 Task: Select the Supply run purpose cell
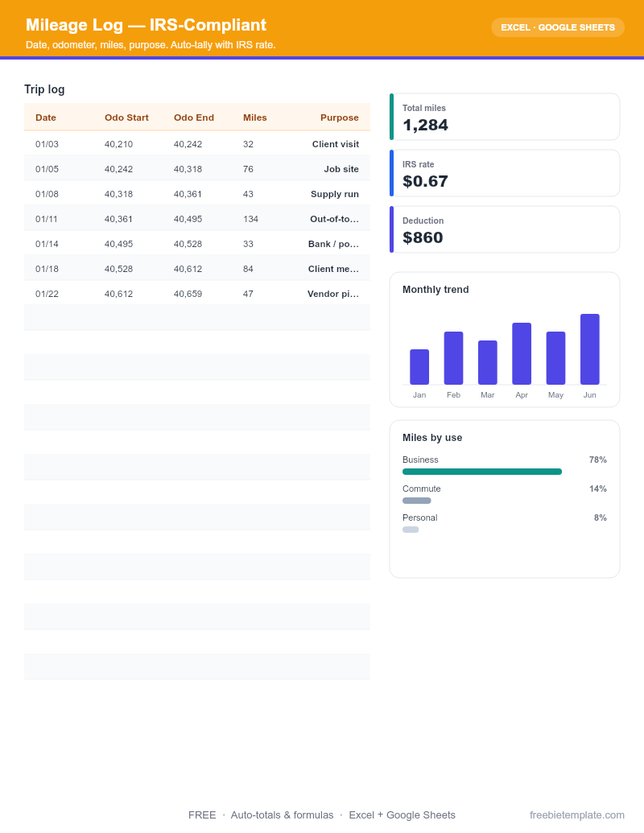pyautogui.click(x=335, y=195)
